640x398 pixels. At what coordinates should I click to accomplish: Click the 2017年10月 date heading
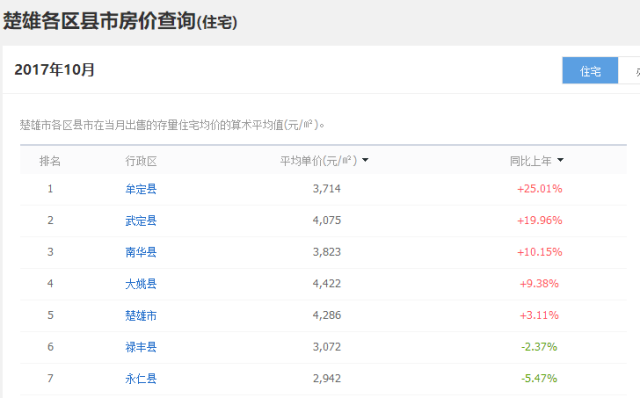[54, 69]
